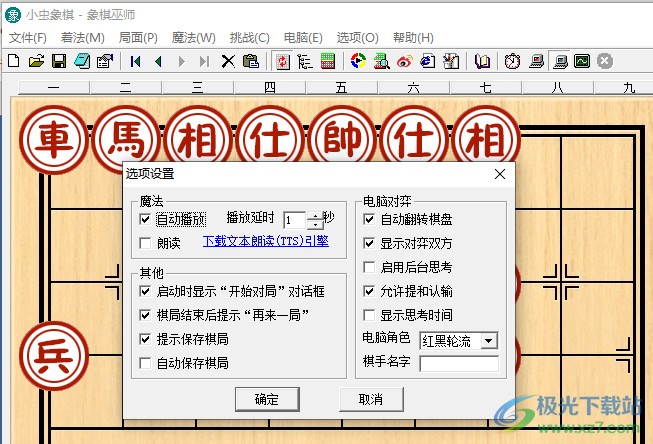
Task: Open a game file with the folder icon
Action: [x=36, y=61]
